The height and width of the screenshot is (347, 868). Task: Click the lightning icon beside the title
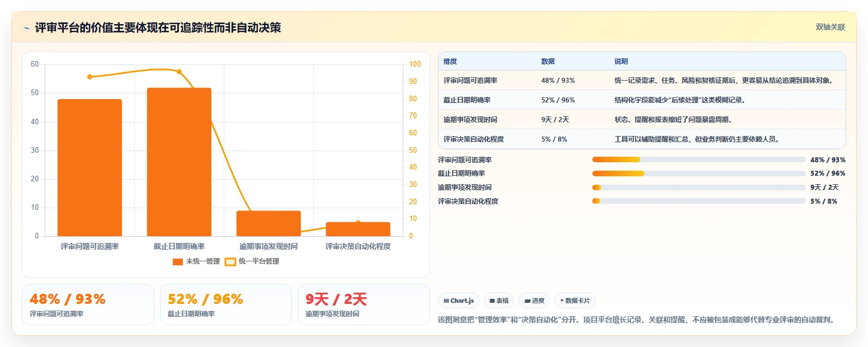(x=27, y=28)
